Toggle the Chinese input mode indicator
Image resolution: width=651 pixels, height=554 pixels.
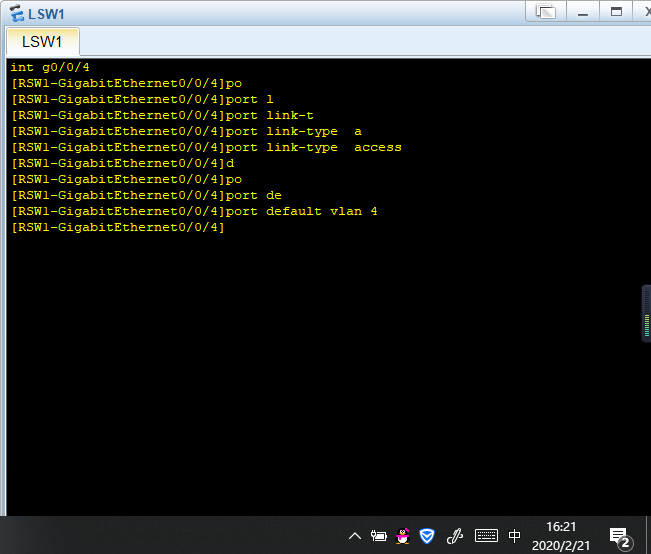pyautogui.click(x=514, y=536)
